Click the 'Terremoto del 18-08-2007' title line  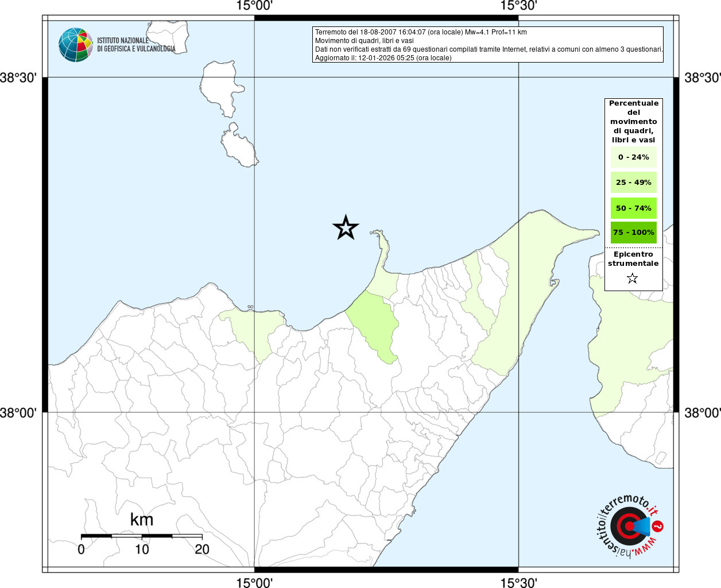421,32
